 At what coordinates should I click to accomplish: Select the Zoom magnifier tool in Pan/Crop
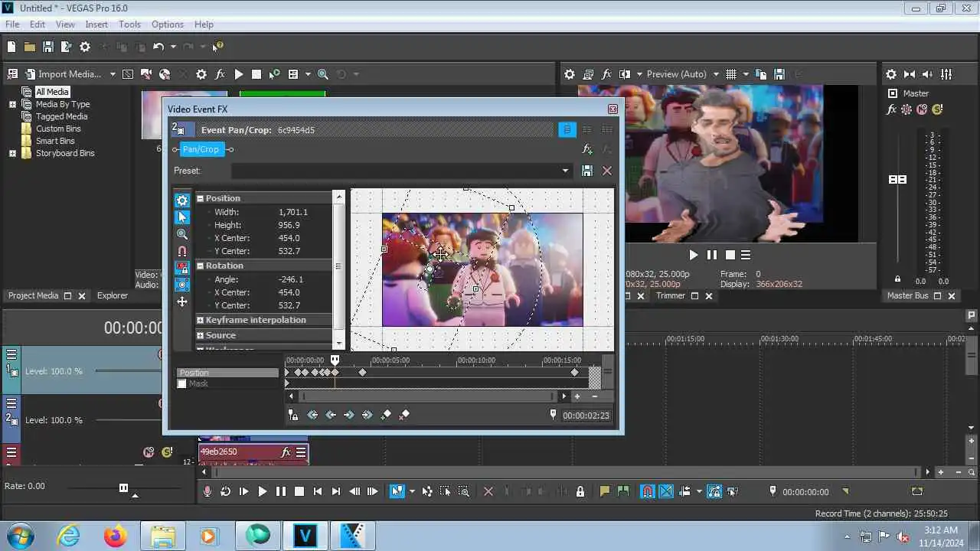pyautogui.click(x=182, y=234)
